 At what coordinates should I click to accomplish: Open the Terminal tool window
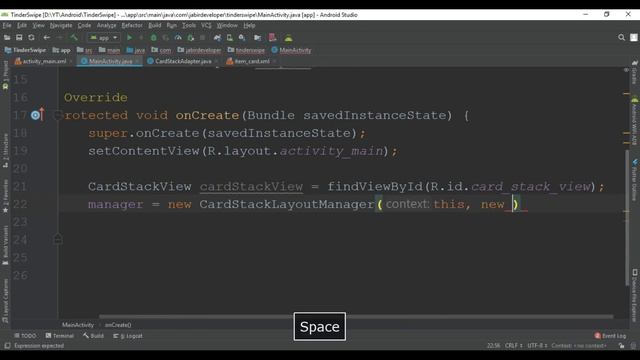[x=60, y=336]
